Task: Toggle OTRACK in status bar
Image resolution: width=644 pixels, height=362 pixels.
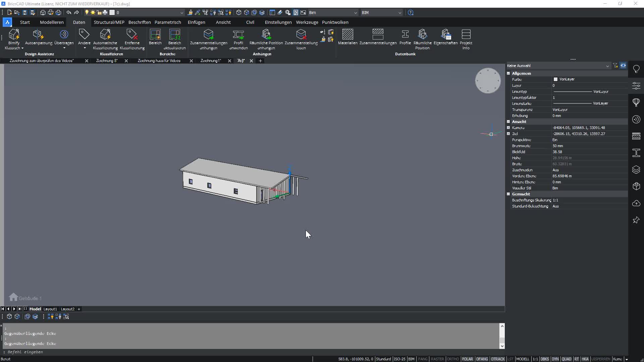Action: tap(498, 359)
